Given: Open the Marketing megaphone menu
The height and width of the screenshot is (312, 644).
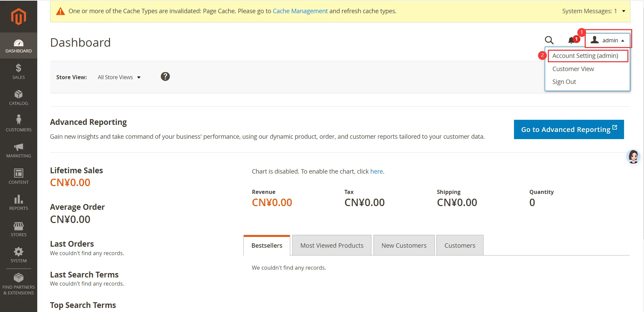Looking at the screenshot, I should pyautogui.click(x=18, y=150).
